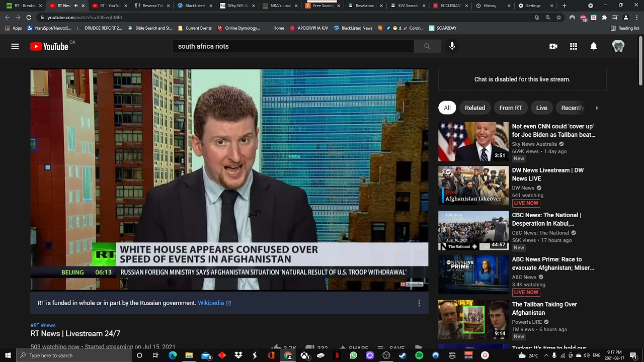The height and width of the screenshot is (362, 644).
Task: Click the Sky News Australia channel name
Action: click(534, 144)
